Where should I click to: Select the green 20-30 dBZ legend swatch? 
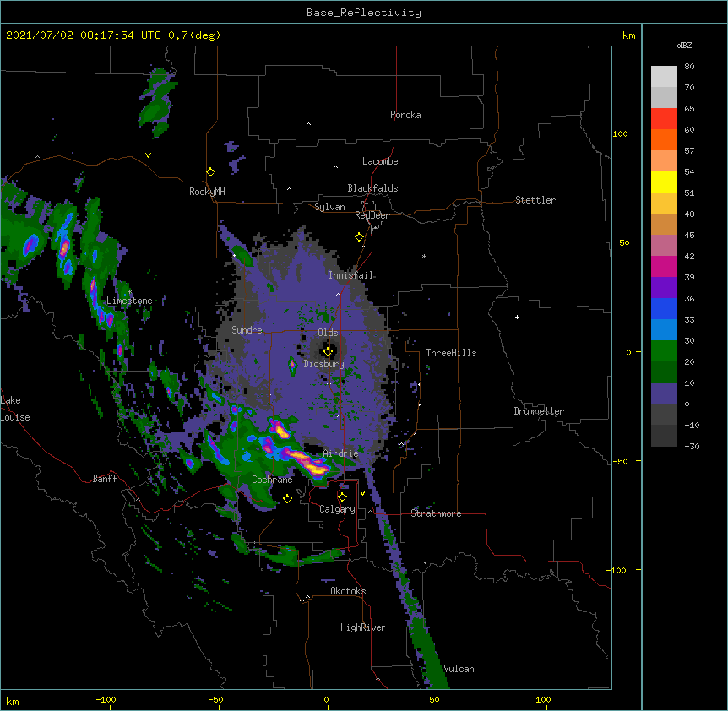664,351
